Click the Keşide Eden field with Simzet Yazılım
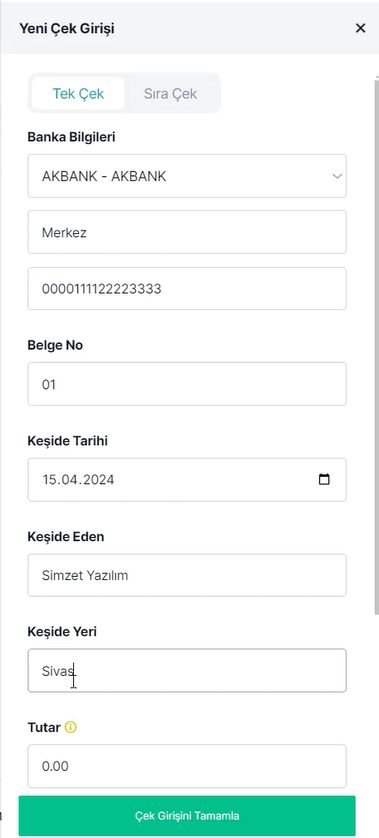The height and width of the screenshot is (838, 379). (187, 575)
